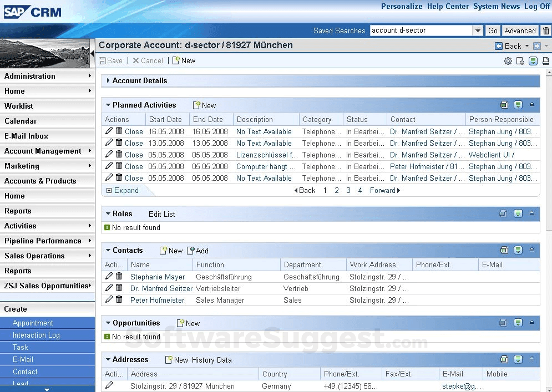Image resolution: width=552 pixels, height=392 pixels.
Task: Edit the Stolzingstr. 29 address pencil icon
Action: (109, 385)
